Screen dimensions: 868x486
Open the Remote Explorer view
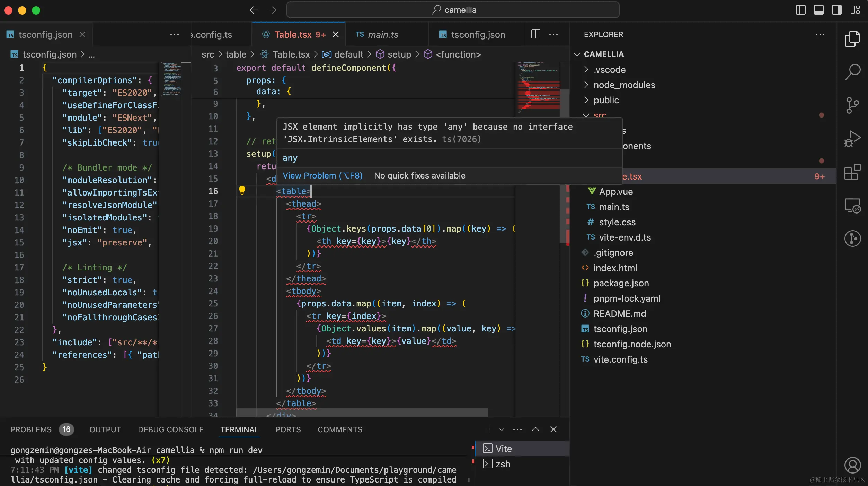coord(852,206)
